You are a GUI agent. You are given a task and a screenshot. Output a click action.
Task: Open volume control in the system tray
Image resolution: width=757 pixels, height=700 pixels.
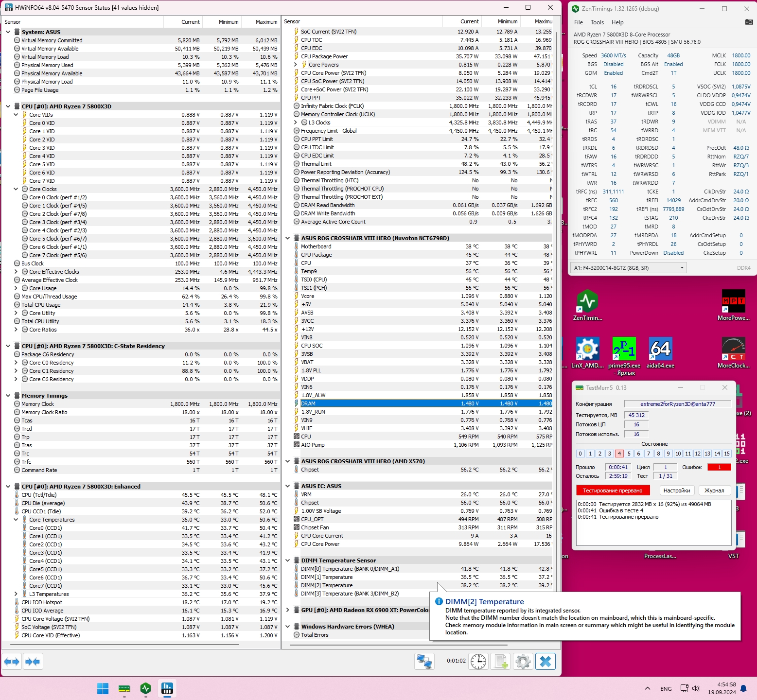click(695, 688)
